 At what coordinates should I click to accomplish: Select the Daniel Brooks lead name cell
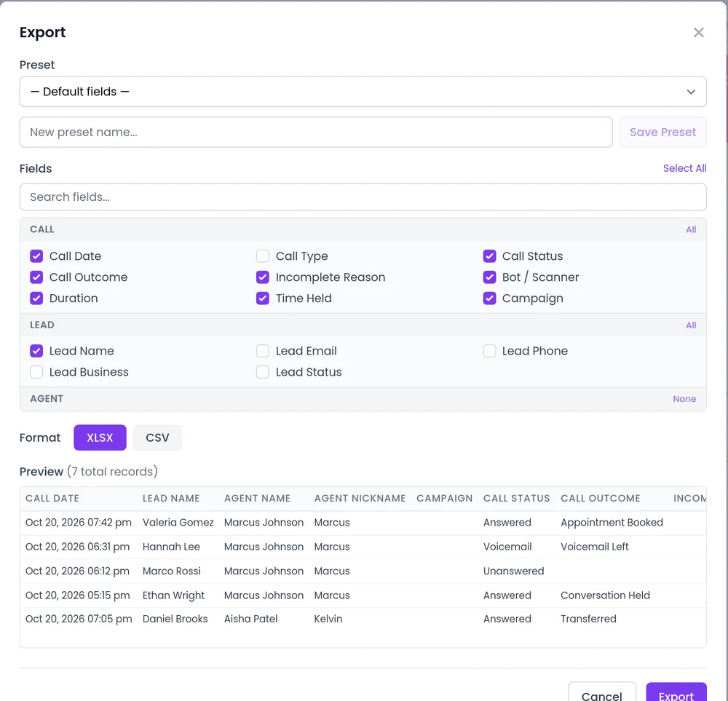[x=175, y=619]
